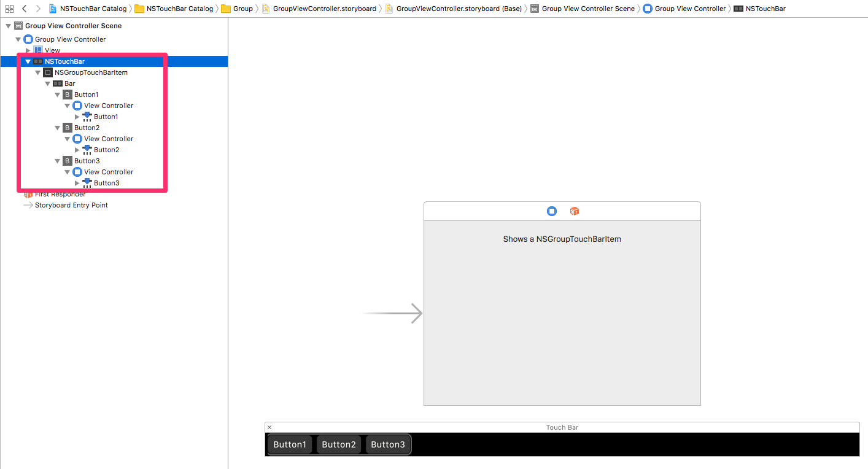The image size is (868, 469).
Task: Click the Button2 Touch Bar button
Action: point(339,444)
